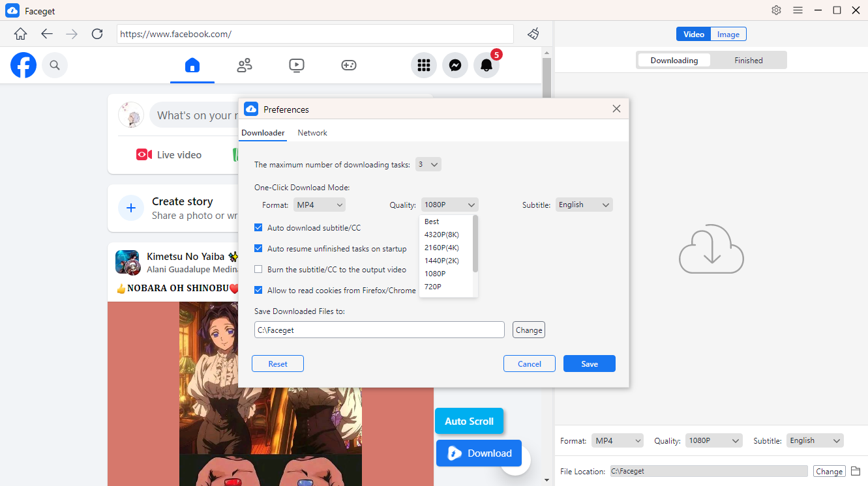The height and width of the screenshot is (486, 868).
Task: Save the Preferences settings
Action: (x=590, y=364)
